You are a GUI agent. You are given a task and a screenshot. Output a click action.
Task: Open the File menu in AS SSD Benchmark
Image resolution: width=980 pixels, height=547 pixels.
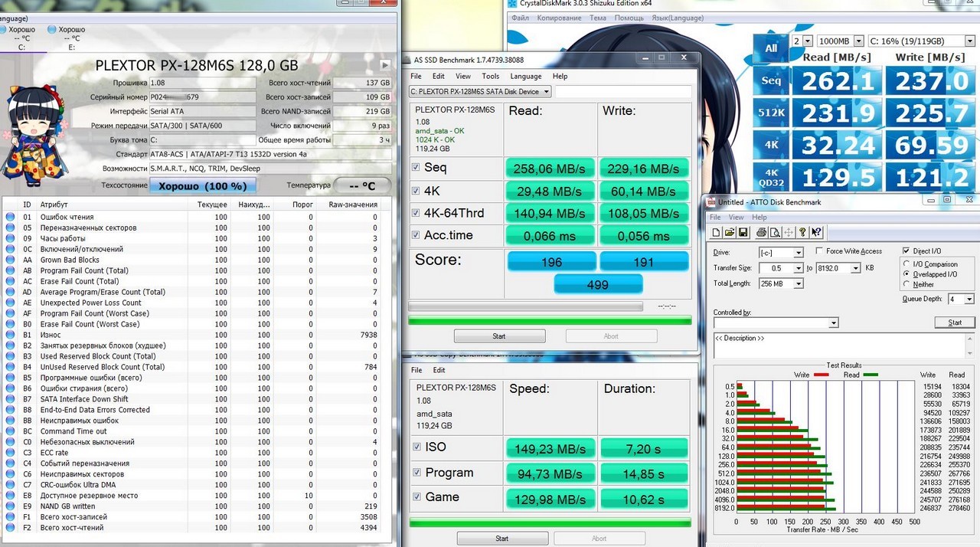click(x=416, y=77)
